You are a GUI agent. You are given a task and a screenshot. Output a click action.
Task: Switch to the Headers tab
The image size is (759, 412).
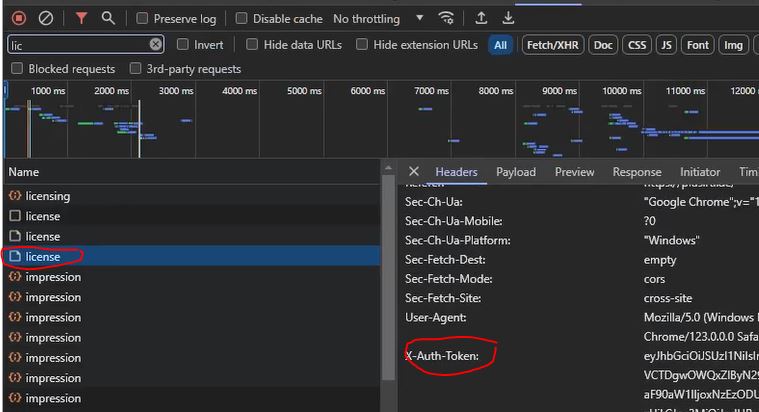pyautogui.click(x=456, y=172)
